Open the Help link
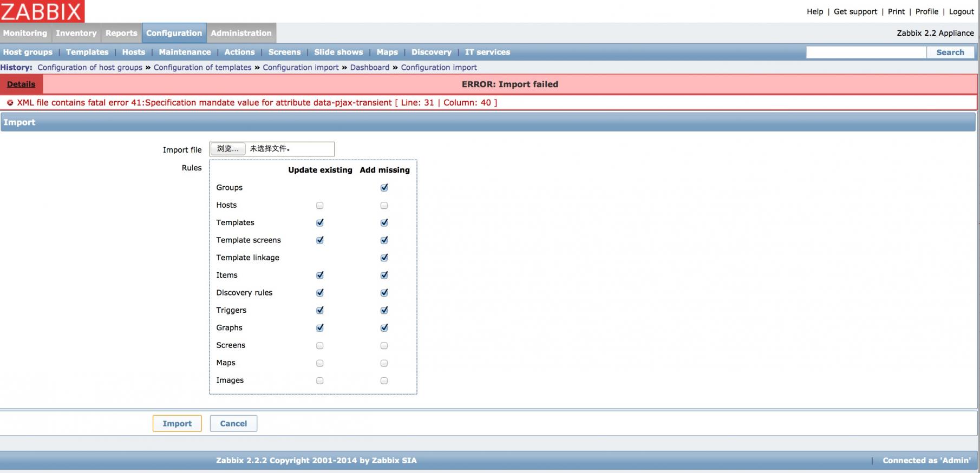Viewport: 980px width, 473px height. [x=815, y=12]
